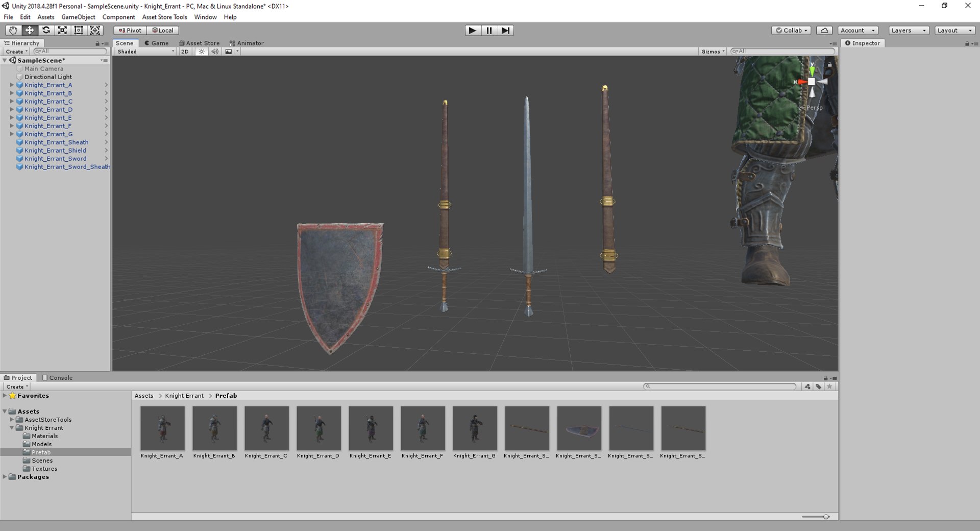Click Assets in breadcrumb path
Image resolution: width=980 pixels, height=531 pixels.
tap(144, 396)
